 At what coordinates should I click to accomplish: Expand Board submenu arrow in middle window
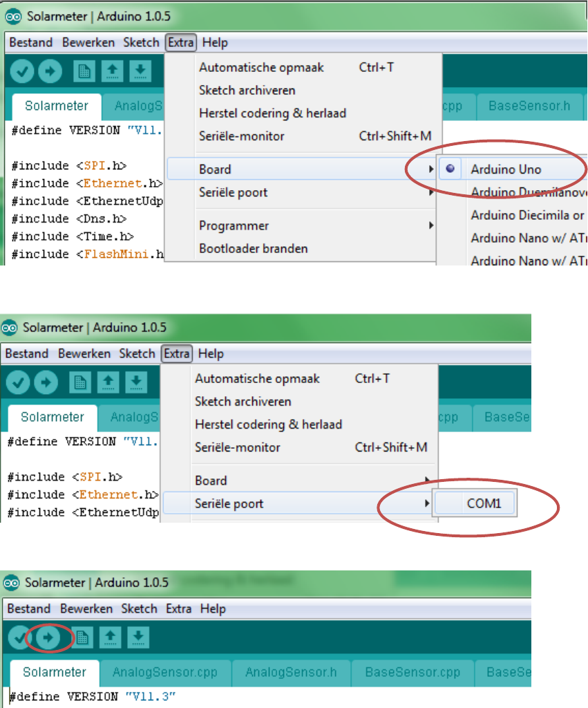coord(427,480)
